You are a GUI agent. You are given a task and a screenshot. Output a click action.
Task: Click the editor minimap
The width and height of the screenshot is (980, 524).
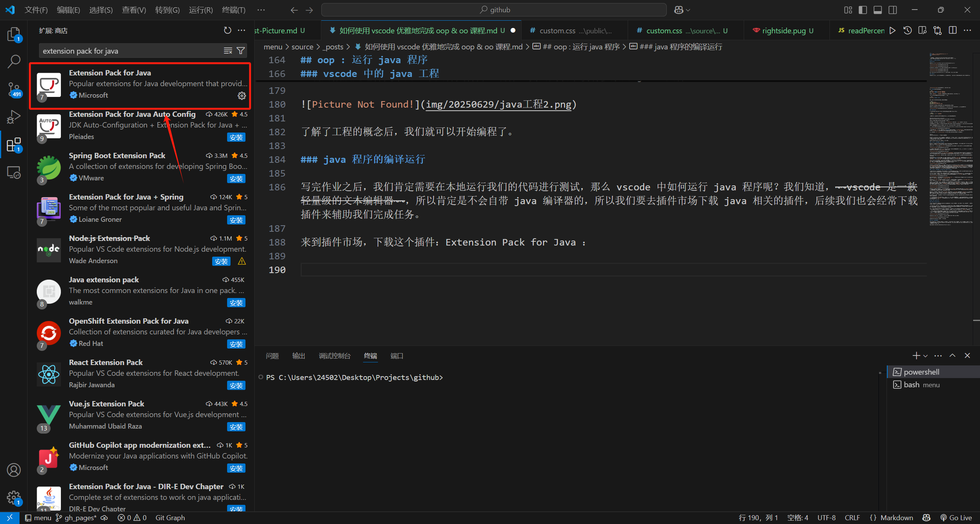[950, 153]
